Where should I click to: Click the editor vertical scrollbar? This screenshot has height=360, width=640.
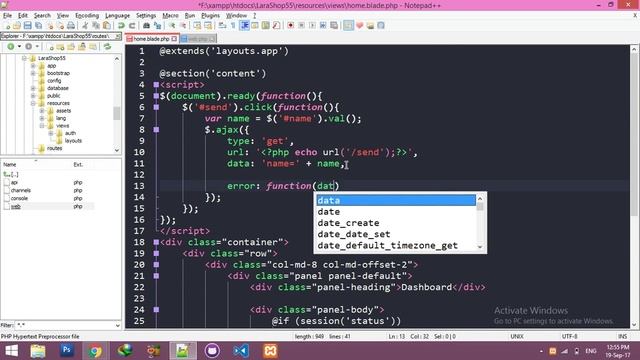(x=634, y=187)
